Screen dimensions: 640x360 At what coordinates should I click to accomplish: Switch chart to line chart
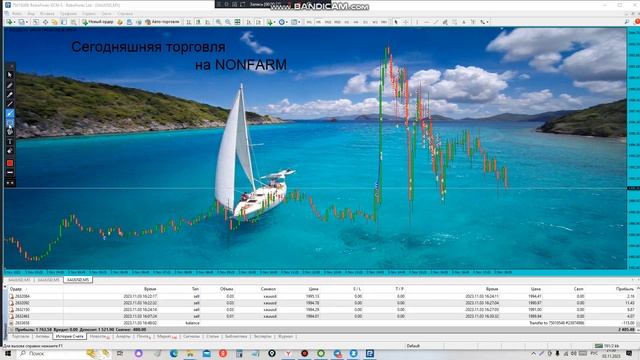click(x=207, y=22)
